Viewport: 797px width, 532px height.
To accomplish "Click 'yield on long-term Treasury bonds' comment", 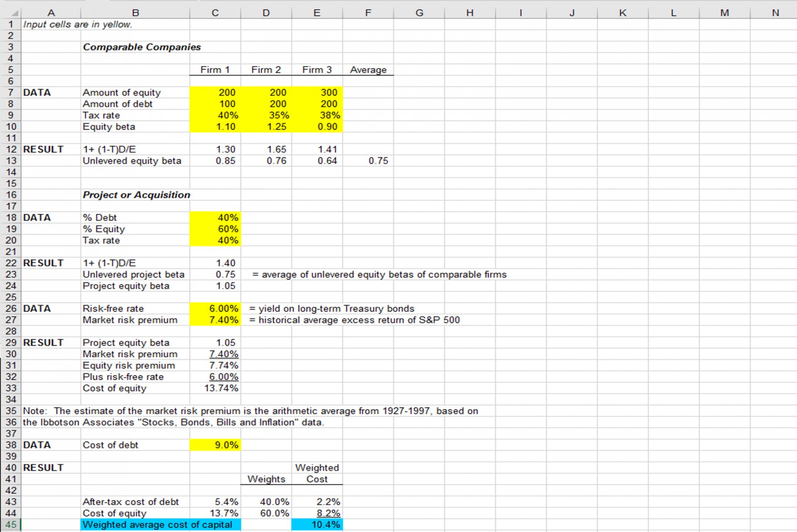I will tap(332, 309).
